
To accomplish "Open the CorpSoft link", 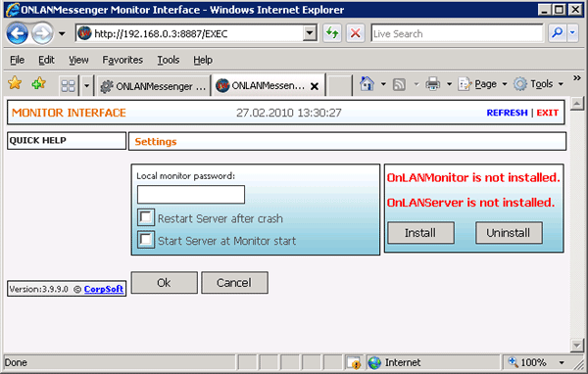I will click(x=104, y=289).
